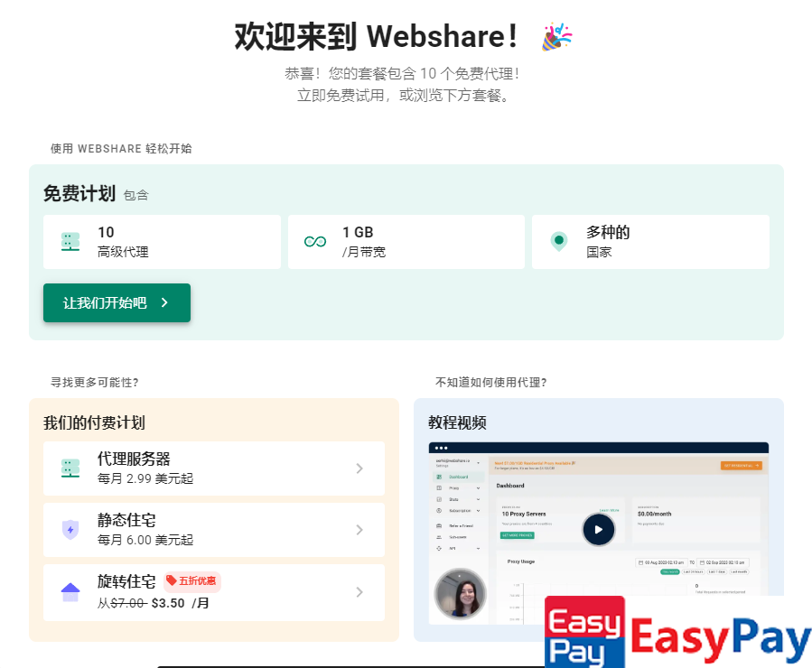Click the presenter's round portrait in the video
Screen dimensions: 812x668
(x=460, y=594)
